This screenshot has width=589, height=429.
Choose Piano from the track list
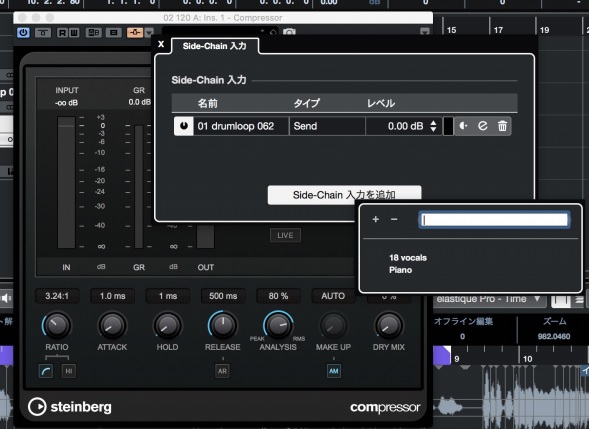point(400,270)
